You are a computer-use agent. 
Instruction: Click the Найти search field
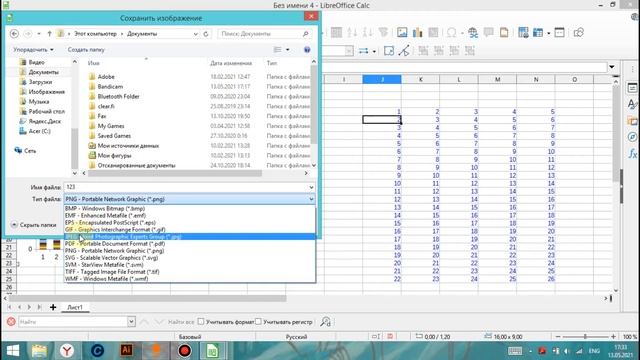[73, 322]
